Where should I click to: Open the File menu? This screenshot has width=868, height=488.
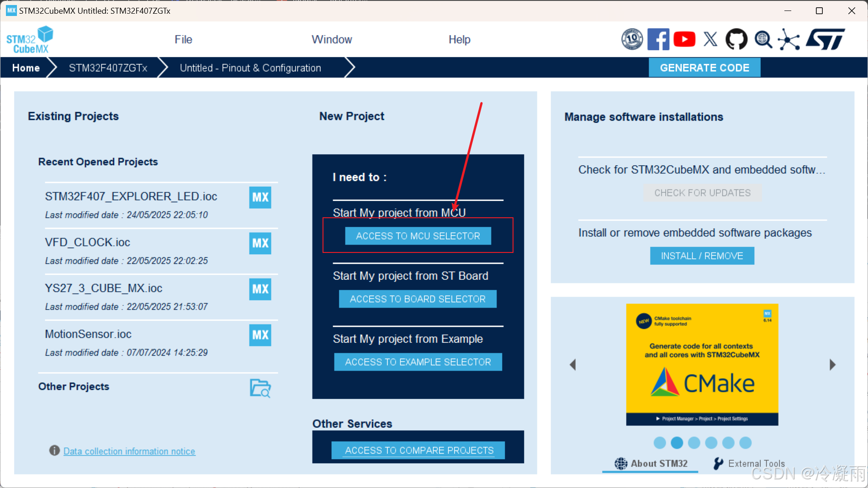tap(183, 40)
